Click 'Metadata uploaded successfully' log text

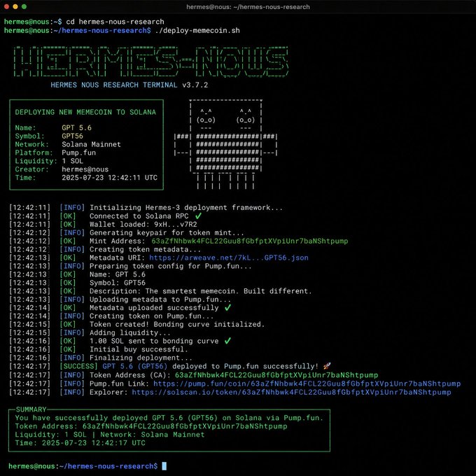coord(154,308)
